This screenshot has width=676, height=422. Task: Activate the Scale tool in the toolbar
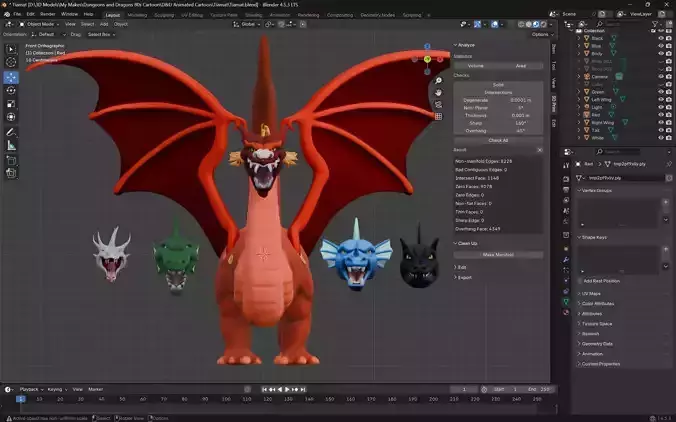[11, 104]
